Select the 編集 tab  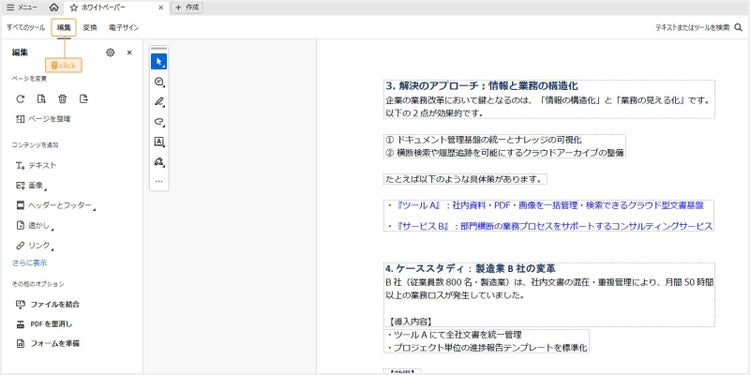coord(64,28)
